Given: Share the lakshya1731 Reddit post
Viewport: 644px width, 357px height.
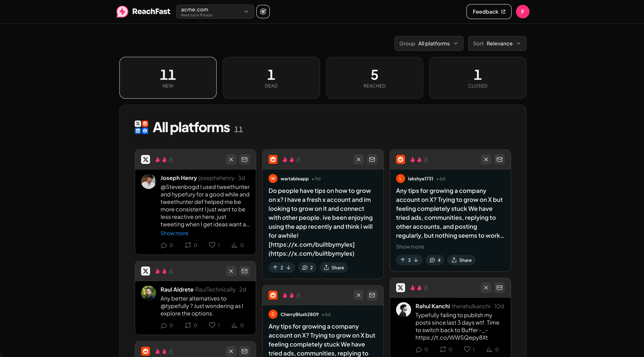Looking at the screenshot, I should 462,260.
